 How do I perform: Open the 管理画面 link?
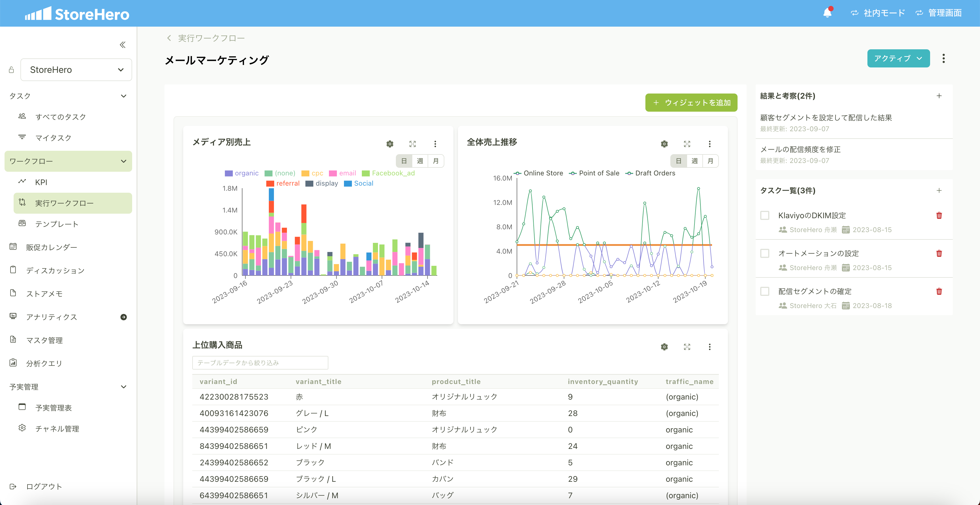[x=939, y=13]
